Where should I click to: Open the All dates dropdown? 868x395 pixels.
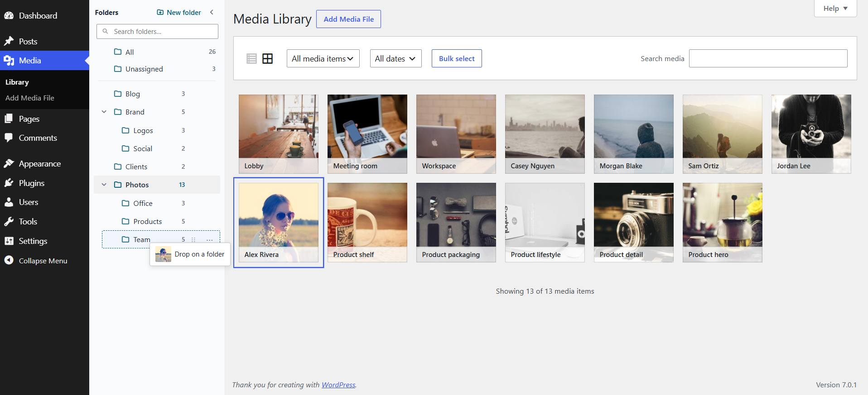tap(395, 58)
